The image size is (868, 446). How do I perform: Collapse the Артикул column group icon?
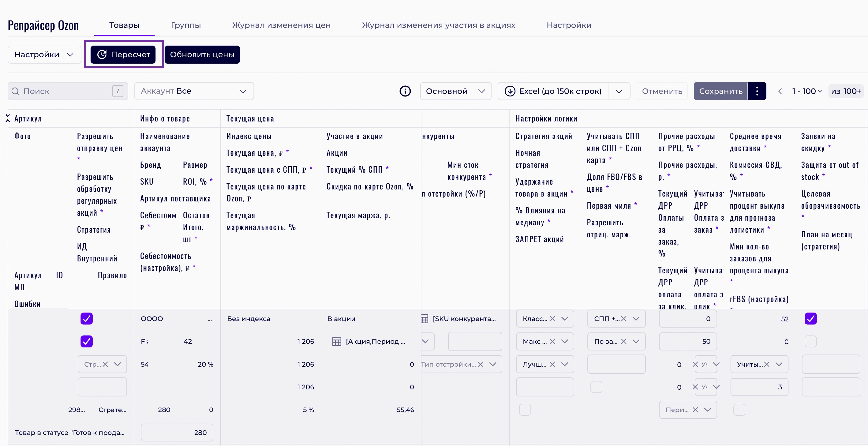click(7, 118)
